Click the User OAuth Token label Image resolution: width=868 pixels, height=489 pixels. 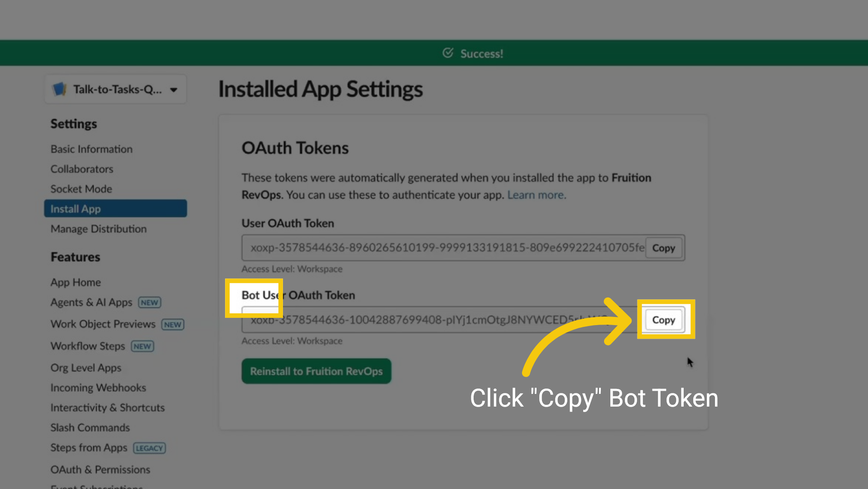point(288,223)
